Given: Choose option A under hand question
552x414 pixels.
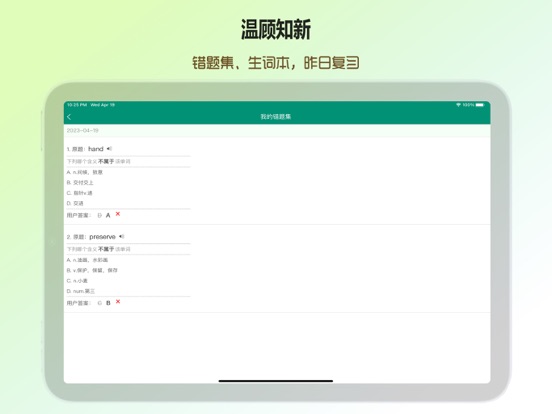Looking at the screenshot, I should pos(84,172).
